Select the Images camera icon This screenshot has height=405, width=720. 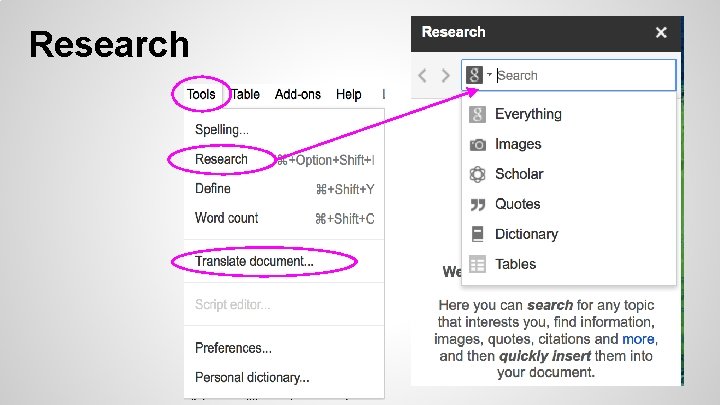(477, 144)
